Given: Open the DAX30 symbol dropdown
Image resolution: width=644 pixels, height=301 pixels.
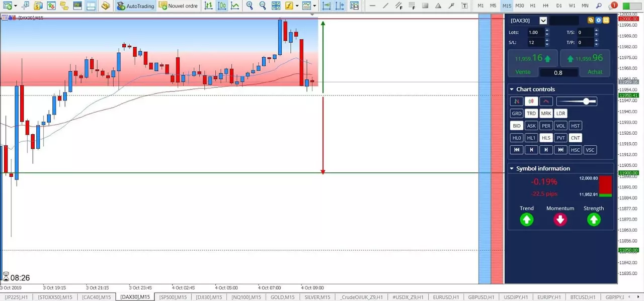Looking at the screenshot, I should click(543, 21).
